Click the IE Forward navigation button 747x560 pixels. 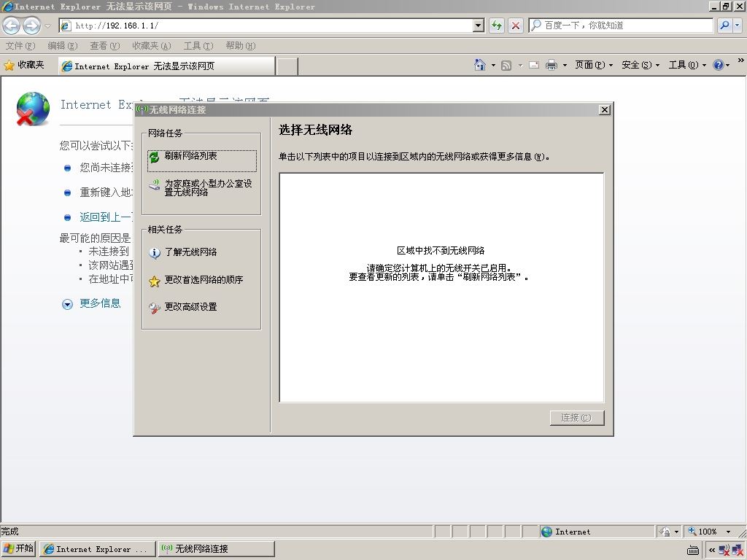31,26
